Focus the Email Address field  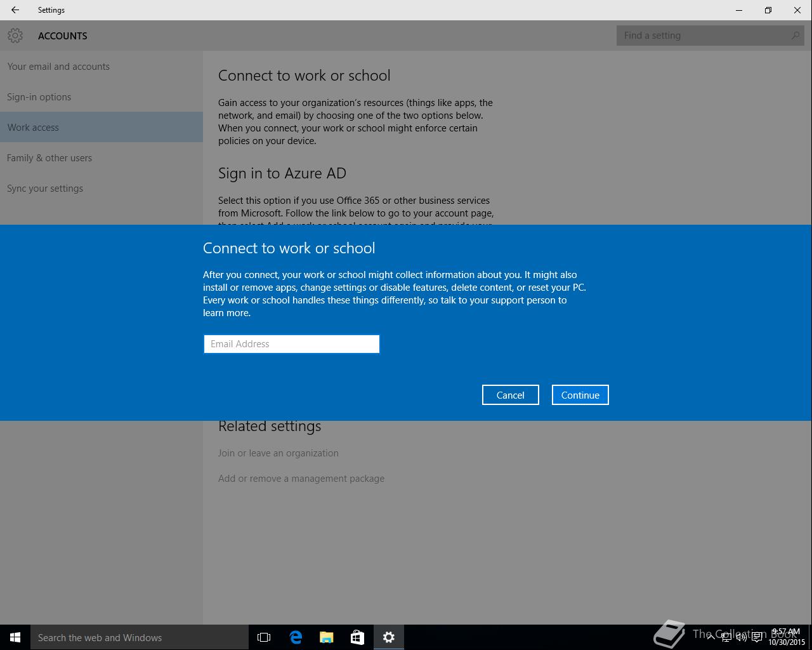(292, 344)
